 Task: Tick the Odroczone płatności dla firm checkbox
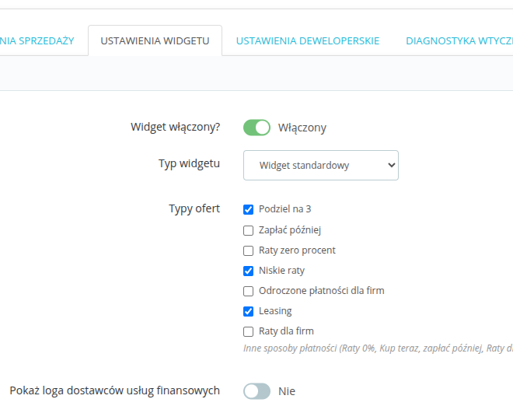249,291
